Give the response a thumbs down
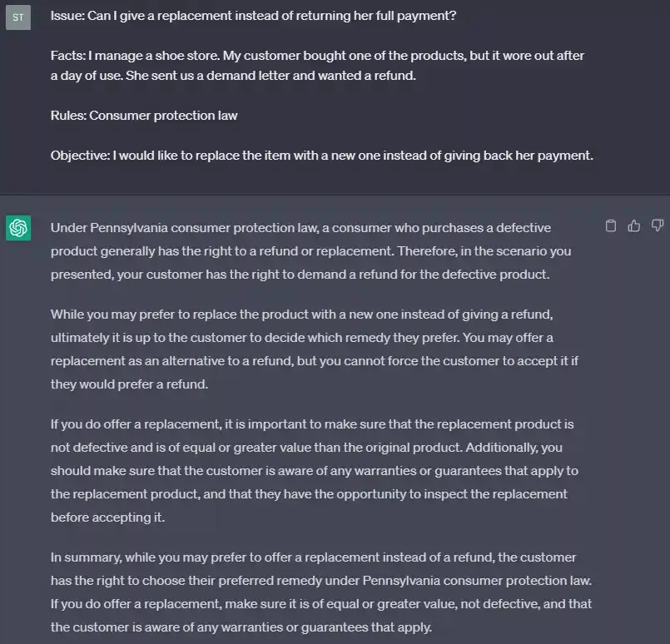The image size is (670, 644). click(x=658, y=225)
